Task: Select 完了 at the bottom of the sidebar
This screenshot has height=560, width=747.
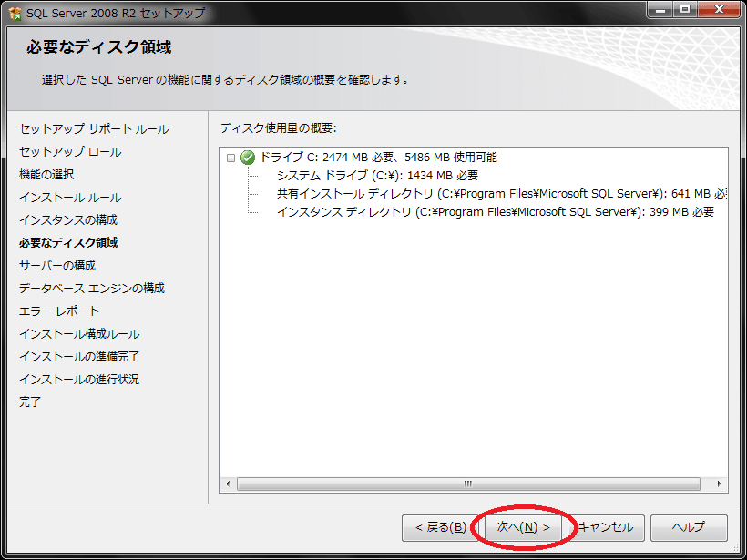Action: tap(29, 403)
